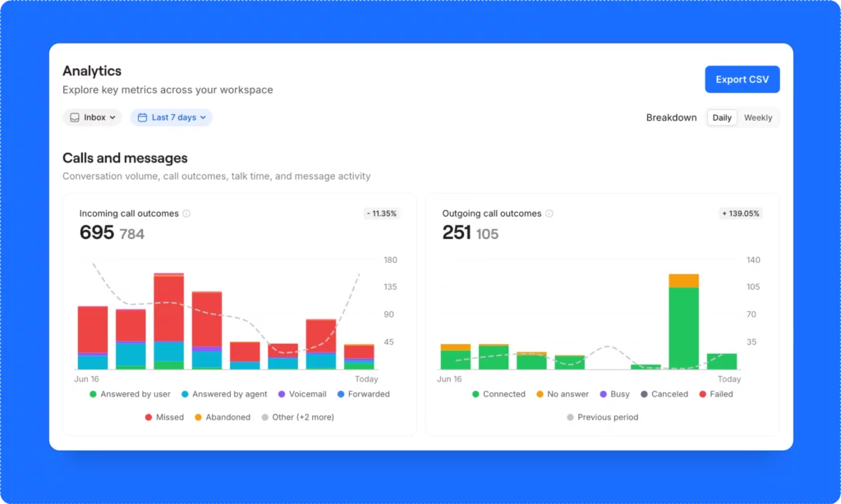This screenshot has width=841, height=504.
Task: Click the +139.05% change badge
Action: [x=740, y=213]
